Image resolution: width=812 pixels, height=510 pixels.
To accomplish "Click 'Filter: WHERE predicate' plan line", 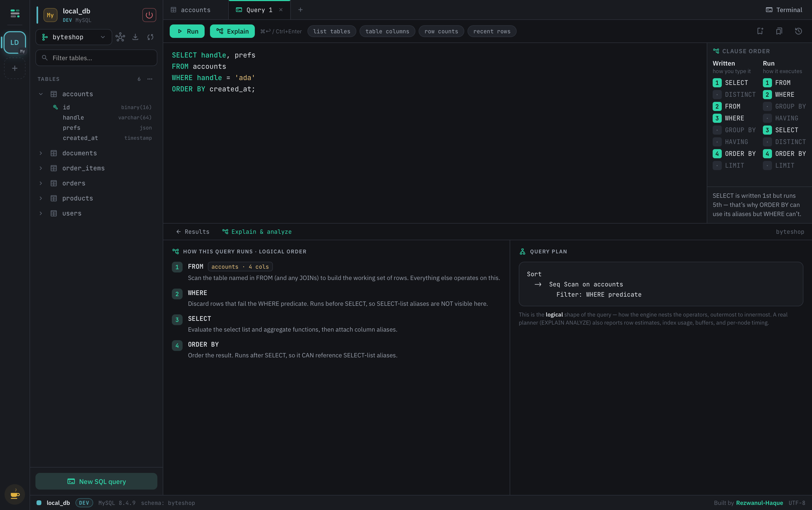I will tap(599, 294).
